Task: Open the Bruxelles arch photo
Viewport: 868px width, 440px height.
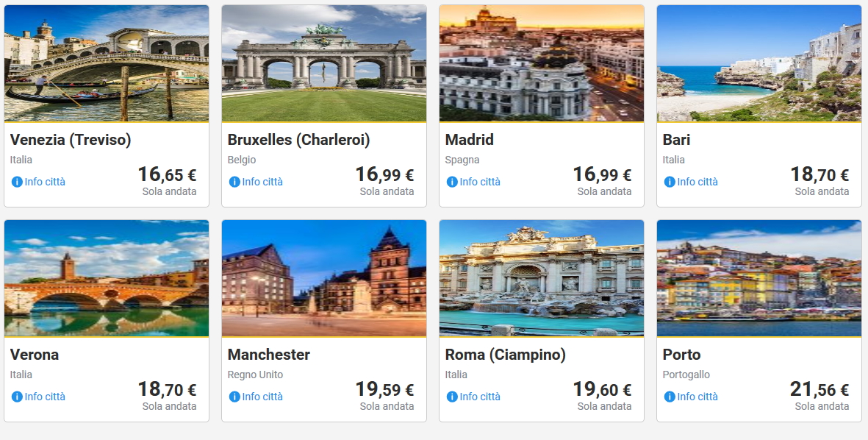Action: [324, 63]
